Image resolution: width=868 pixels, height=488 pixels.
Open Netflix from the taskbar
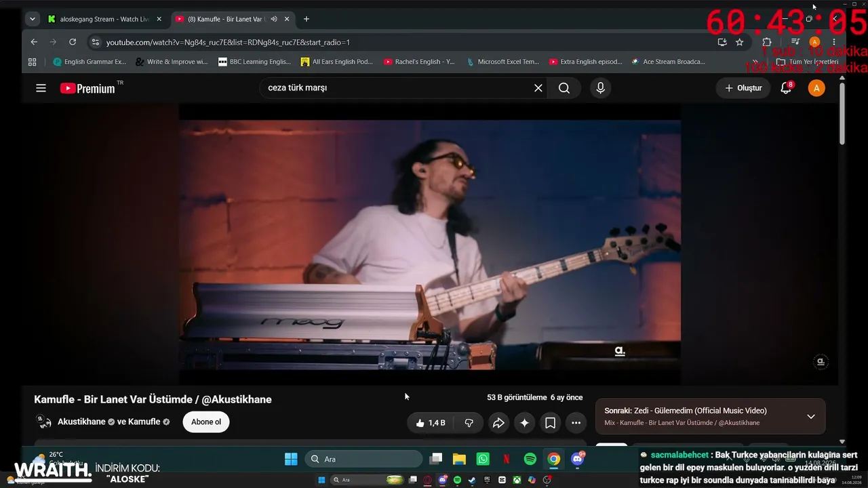click(x=507, y=459)
